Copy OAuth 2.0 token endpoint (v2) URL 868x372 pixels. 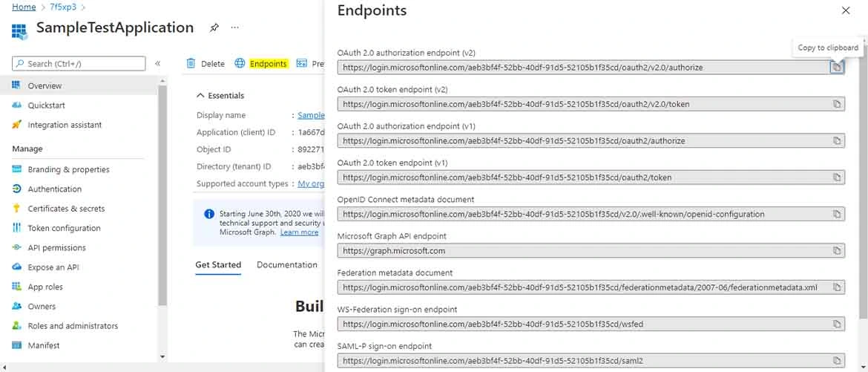tap(837, 104)
